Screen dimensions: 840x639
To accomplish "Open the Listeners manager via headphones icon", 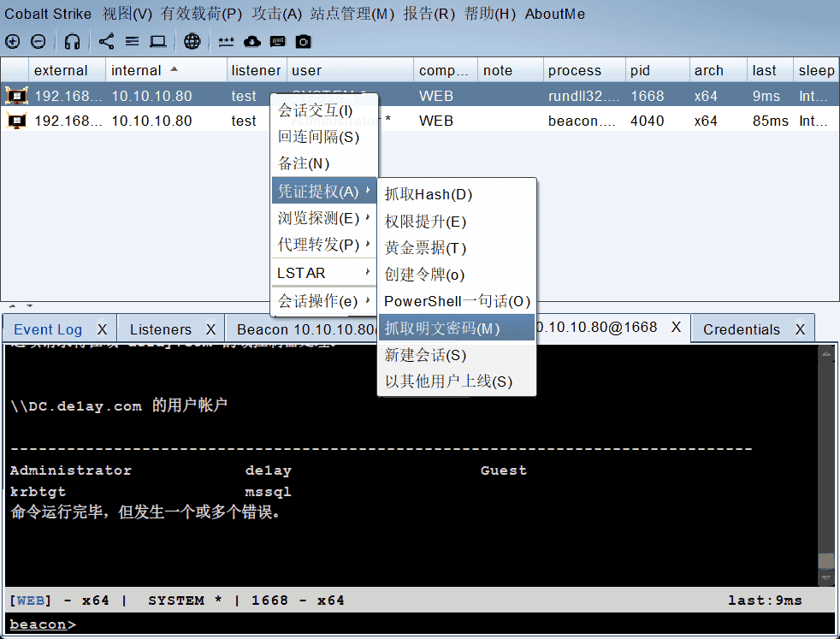I will [x=72, y=41].
